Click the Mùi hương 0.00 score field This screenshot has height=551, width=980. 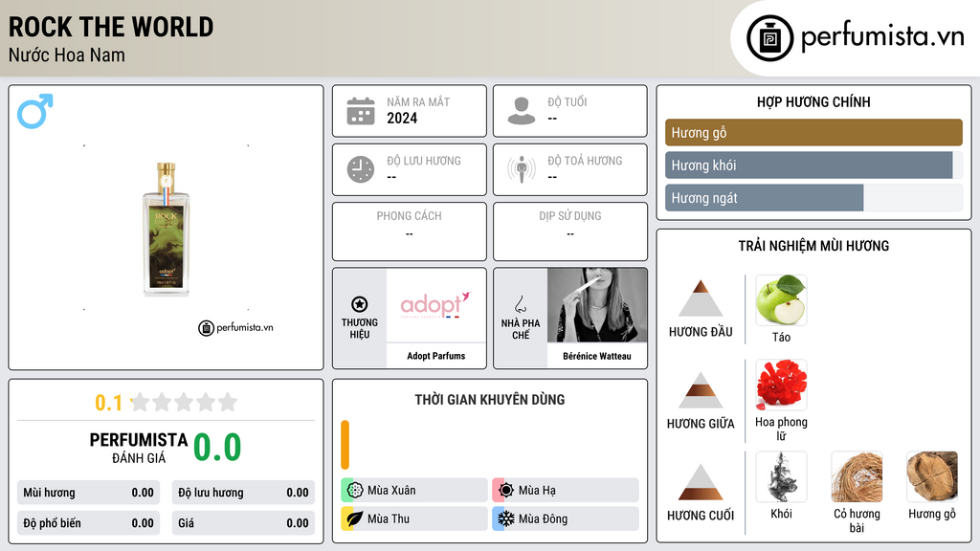pos(88,493)
